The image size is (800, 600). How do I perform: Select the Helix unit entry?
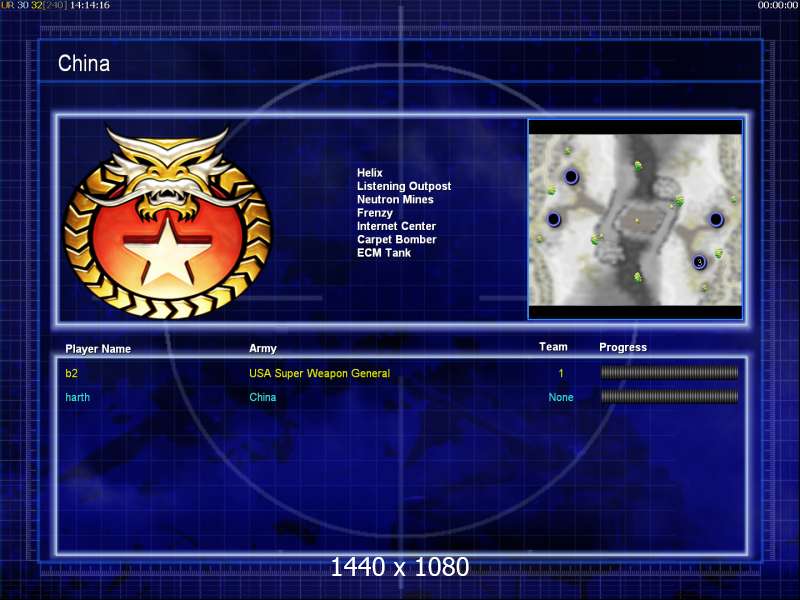[x=369, y=173]
